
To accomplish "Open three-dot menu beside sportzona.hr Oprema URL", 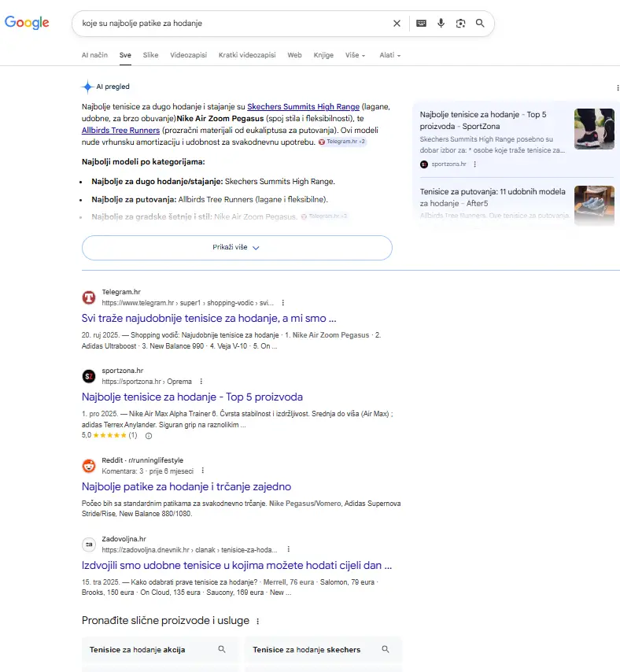I will point(201,382).
